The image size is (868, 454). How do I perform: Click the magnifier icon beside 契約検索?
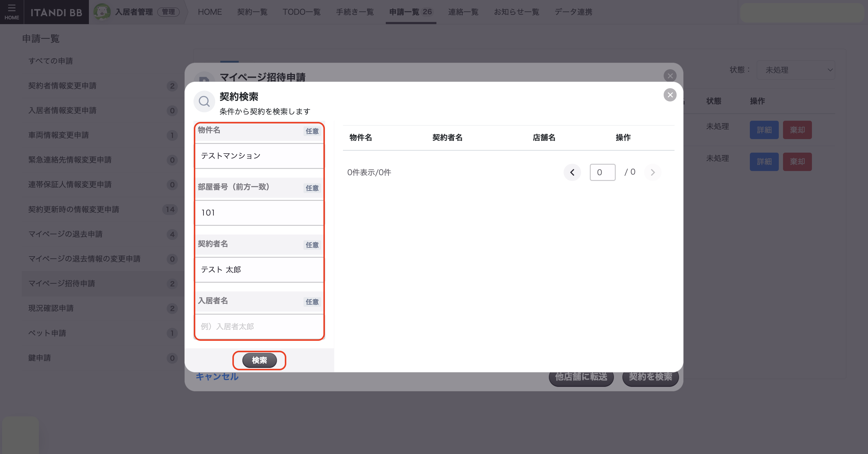(204, 101)
